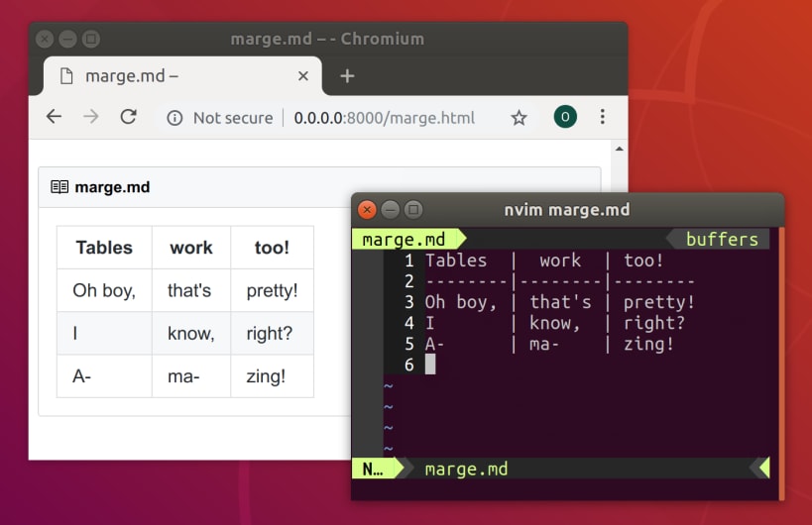Bookmark this page with the star icon
This screenshot has height=525, width=812.
point(519,118)
